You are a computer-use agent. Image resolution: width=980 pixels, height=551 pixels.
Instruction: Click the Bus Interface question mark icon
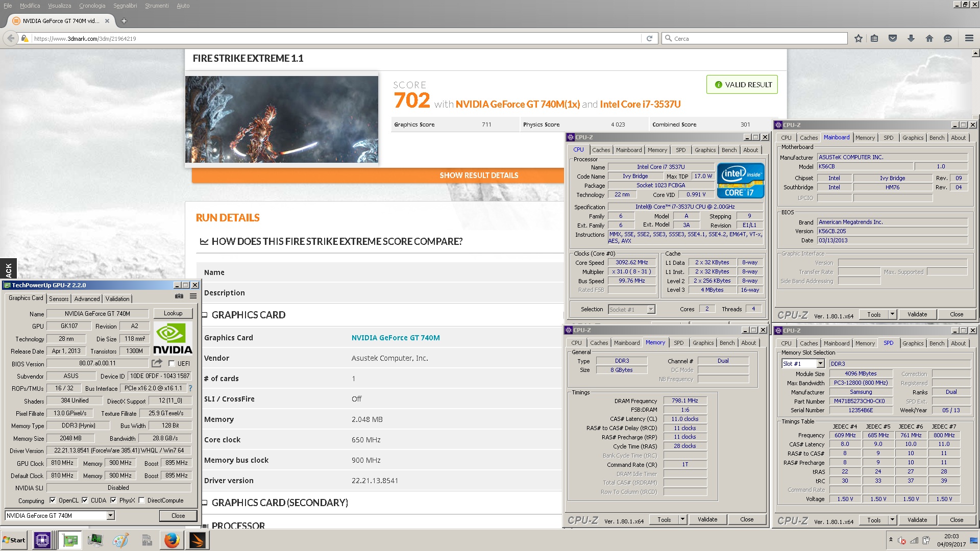[190, 388]
